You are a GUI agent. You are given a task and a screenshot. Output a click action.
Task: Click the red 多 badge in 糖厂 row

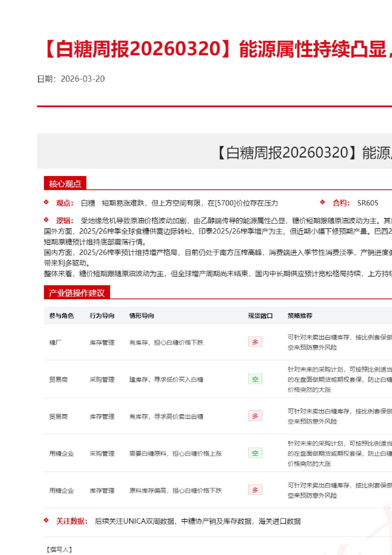click(x=255, y=342)
